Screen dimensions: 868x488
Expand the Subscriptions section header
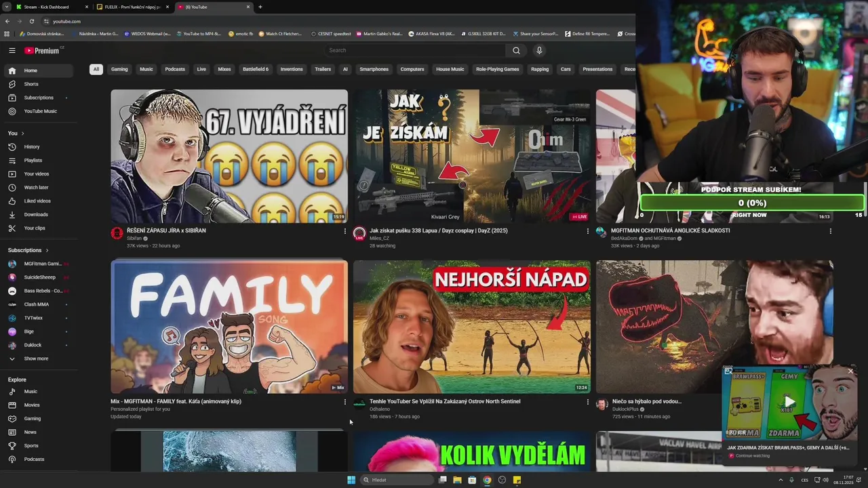[28, 250]
